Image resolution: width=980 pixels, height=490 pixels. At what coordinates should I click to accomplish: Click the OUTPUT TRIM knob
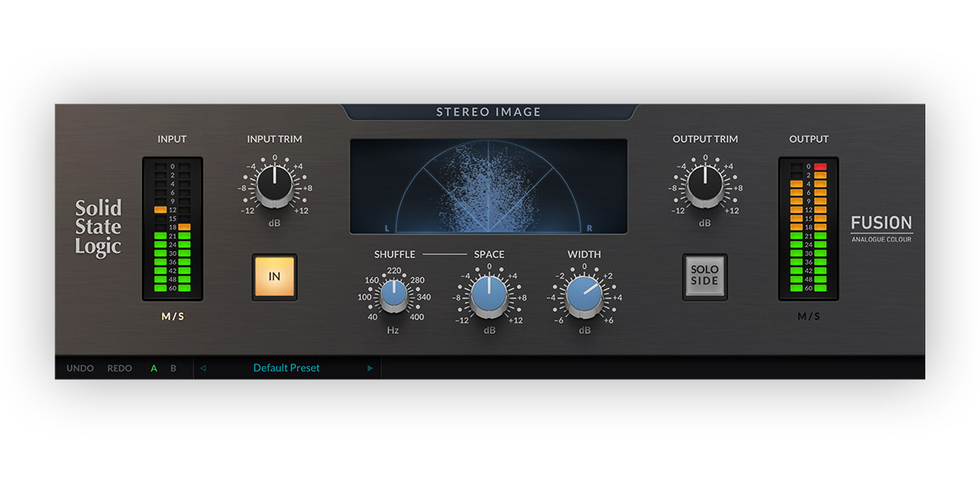(x=704, y=186)
